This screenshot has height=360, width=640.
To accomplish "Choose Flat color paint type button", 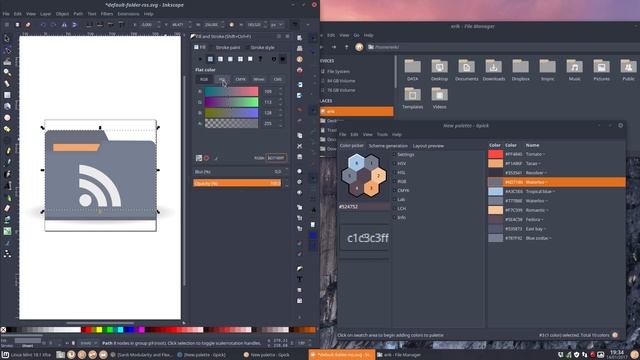I will click(x=210, y=59).
